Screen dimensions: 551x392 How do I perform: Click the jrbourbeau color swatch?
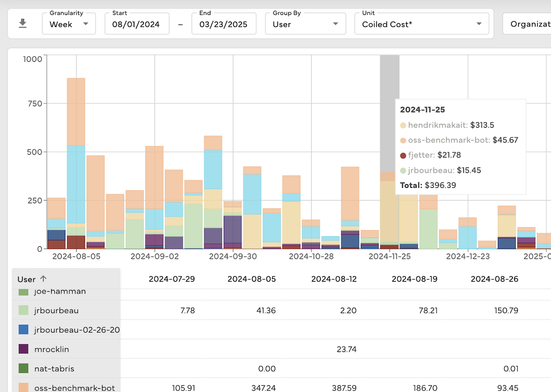(24, 310)
